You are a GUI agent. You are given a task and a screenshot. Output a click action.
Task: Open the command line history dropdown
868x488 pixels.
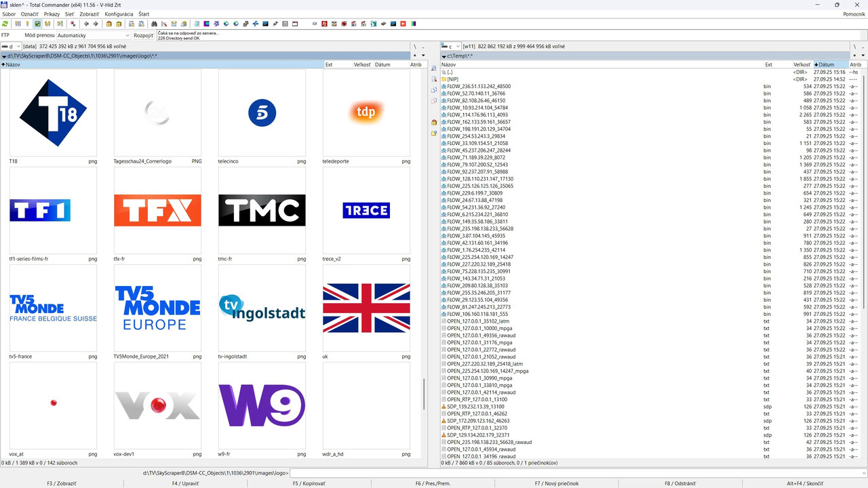(863, 473)
